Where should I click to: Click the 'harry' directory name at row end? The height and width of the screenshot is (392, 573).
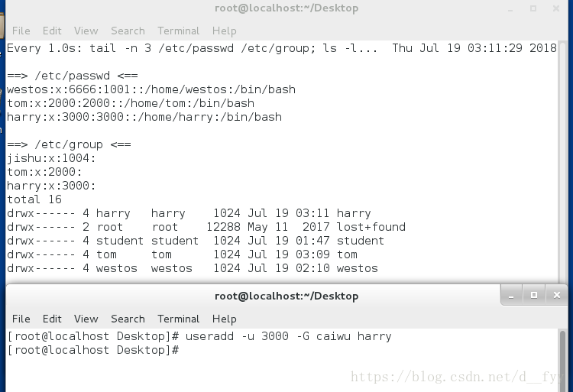(354, 213)
